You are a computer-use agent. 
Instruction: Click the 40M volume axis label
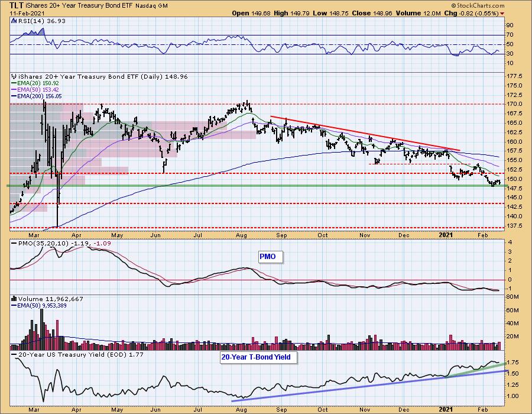(512, 324)
